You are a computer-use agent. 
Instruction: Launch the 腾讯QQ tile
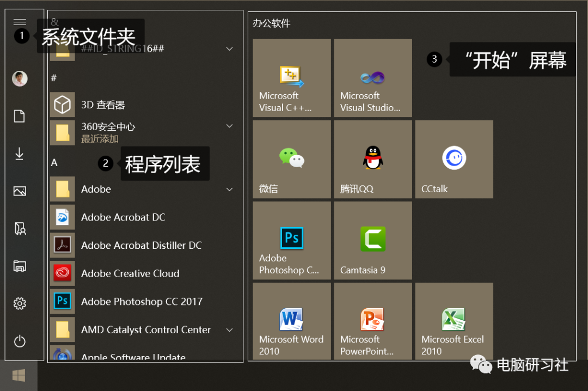373,159
